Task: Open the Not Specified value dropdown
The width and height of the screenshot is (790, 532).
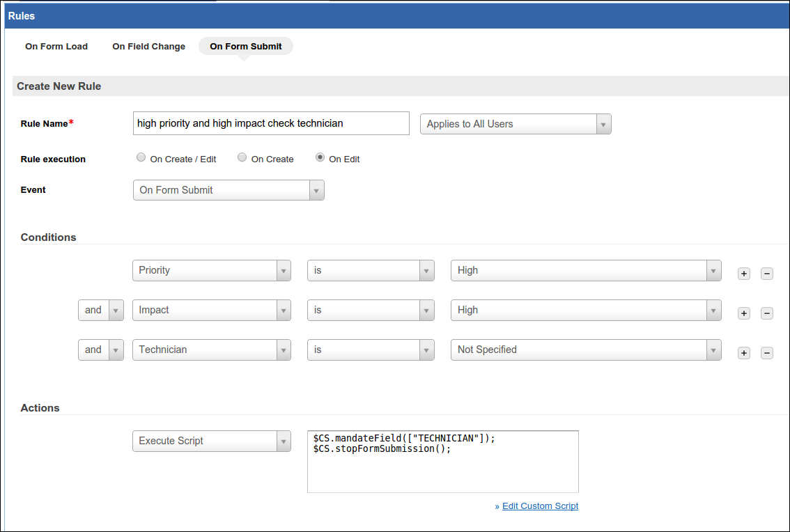Action: click(586, 350)
